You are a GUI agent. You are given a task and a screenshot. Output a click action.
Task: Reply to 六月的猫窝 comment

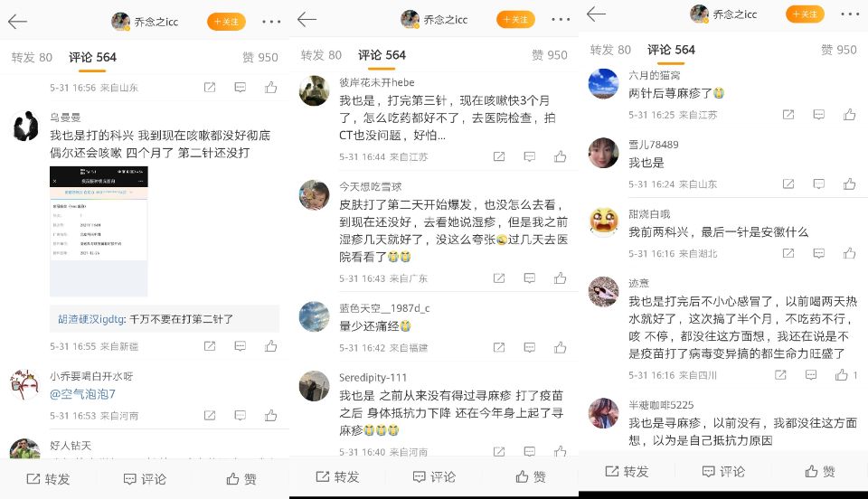click(x=819, y=115)
